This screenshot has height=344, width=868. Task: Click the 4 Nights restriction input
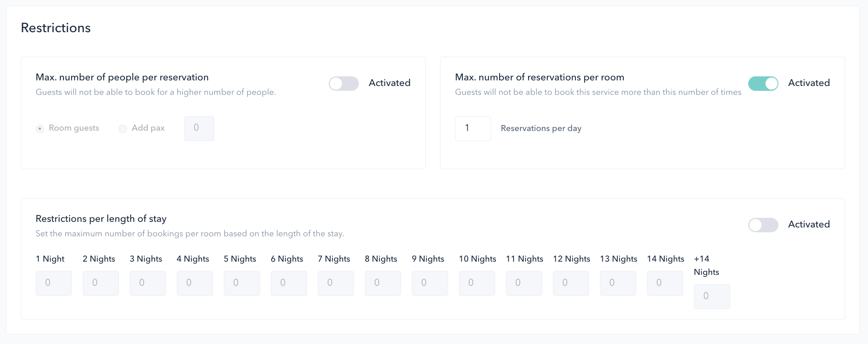194,283
